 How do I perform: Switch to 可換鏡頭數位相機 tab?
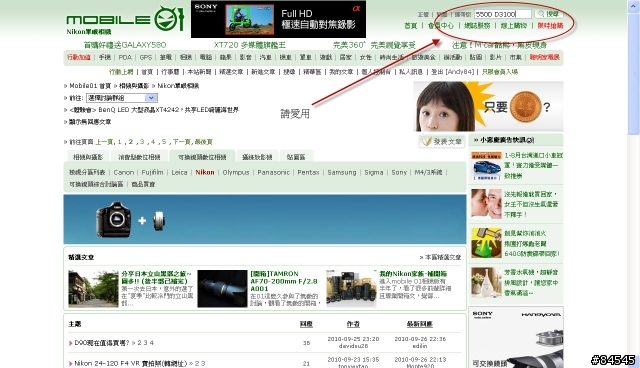[202, 157]
